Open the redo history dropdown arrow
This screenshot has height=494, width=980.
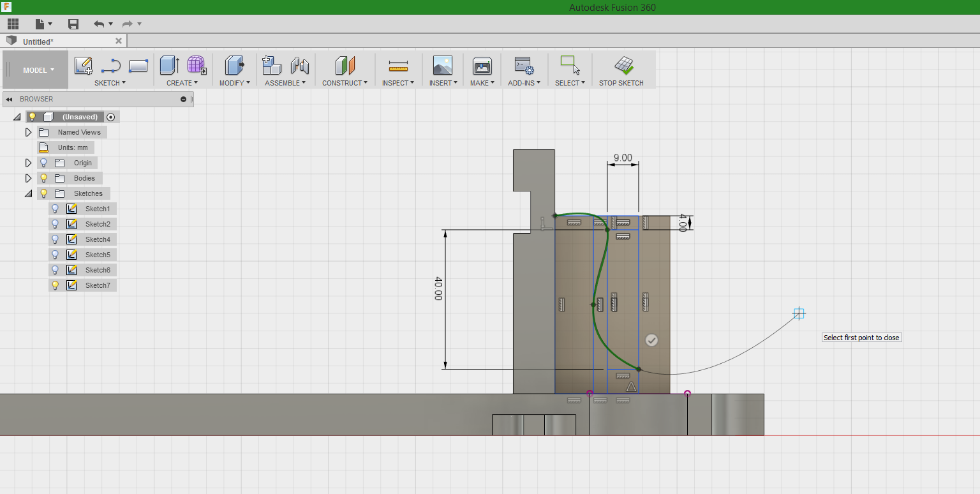pos(139,24)
